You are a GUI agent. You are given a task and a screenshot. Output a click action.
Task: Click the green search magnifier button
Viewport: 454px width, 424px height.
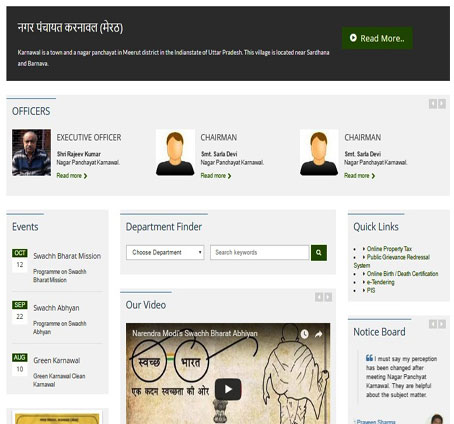pos(319,253)
